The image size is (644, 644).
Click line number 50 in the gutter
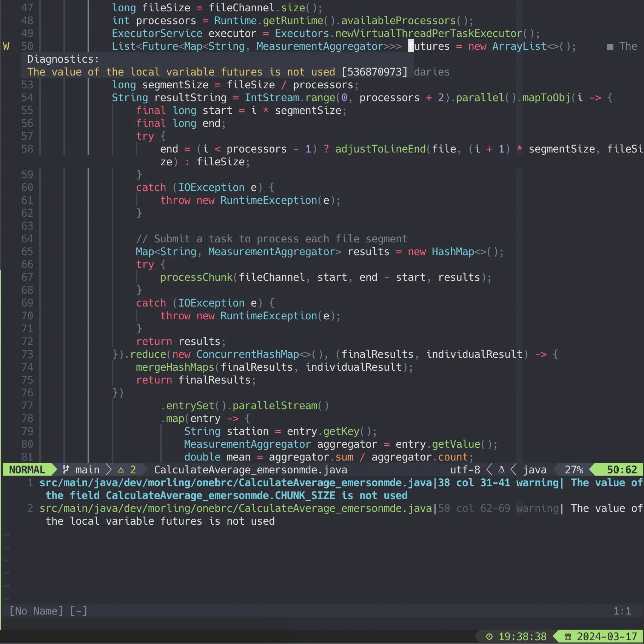(x=27, y=46)
